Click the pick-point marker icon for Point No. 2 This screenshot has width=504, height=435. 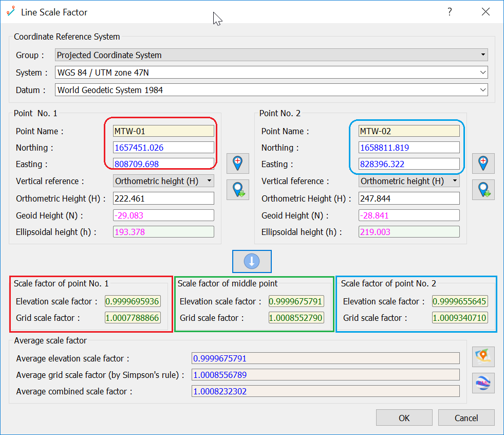[483, 164]
